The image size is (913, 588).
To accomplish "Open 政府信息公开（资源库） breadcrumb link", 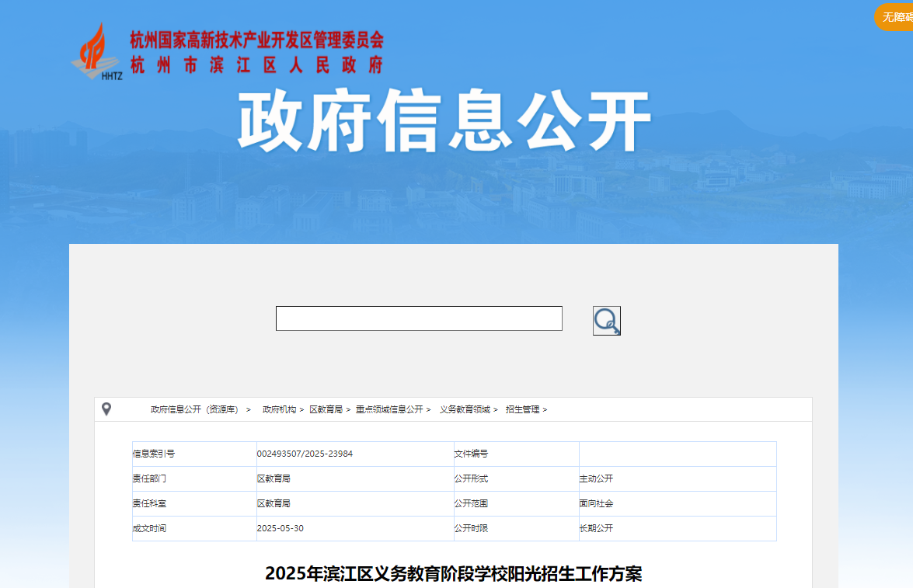I will [194, 409].
